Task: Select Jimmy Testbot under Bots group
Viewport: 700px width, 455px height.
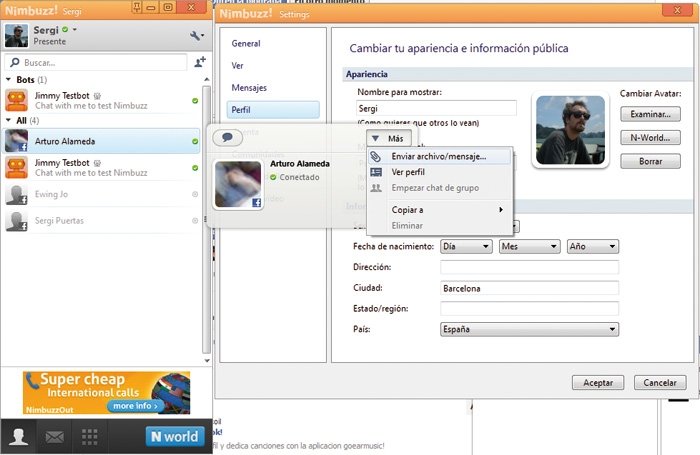Action: point(101,100)
